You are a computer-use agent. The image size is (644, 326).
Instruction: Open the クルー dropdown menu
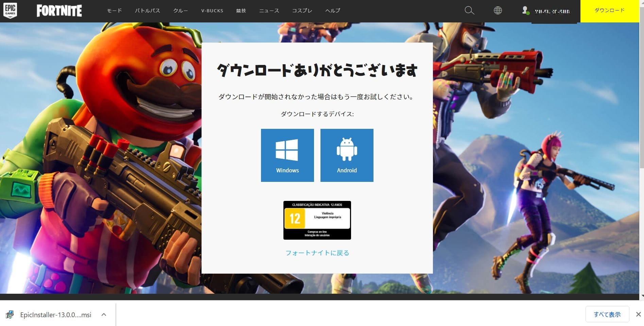(180, 10)
